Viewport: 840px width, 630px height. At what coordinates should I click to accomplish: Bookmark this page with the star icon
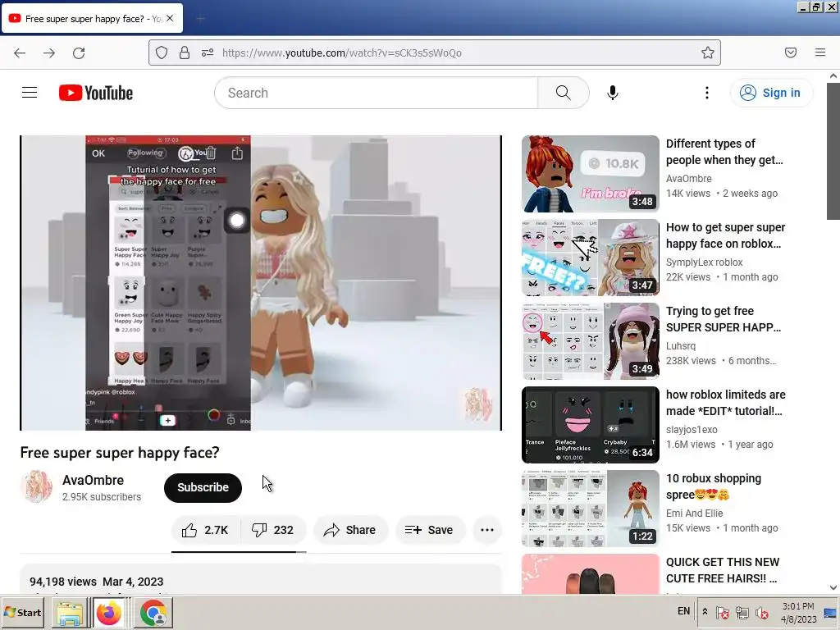click(708, 52)
